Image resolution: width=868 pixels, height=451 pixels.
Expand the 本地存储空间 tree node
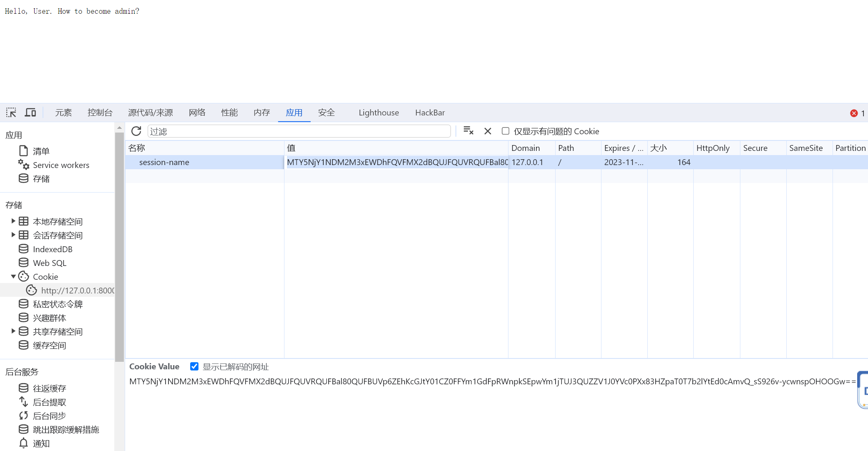click(13, 221)
